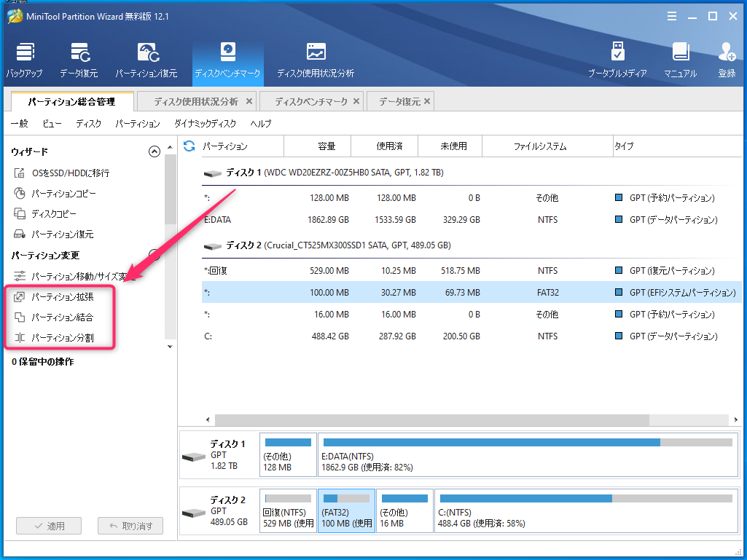Open the バックアップ backup tool
The image size is (747, 560).
pos(25,60)
